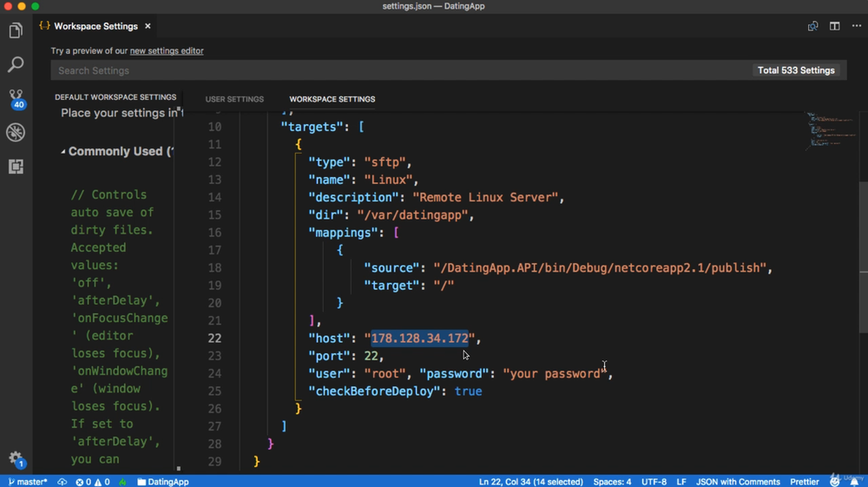868x487 pixels.
Task: Open the errors and warnings status item
Action: [x=93, y=482]
